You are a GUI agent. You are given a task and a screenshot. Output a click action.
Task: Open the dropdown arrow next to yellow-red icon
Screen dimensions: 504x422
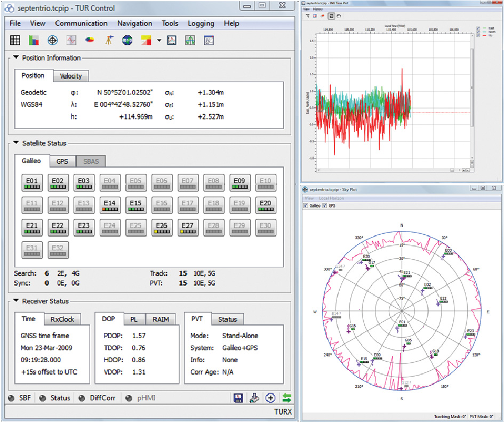click(x=159, y=41)
